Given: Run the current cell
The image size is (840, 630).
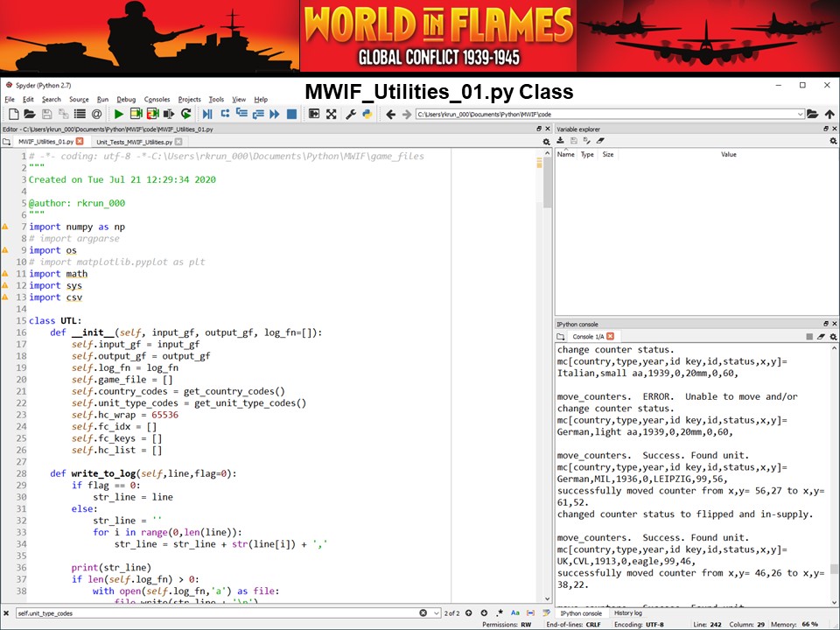Looking at the screenshot, I should pos(136,114).
